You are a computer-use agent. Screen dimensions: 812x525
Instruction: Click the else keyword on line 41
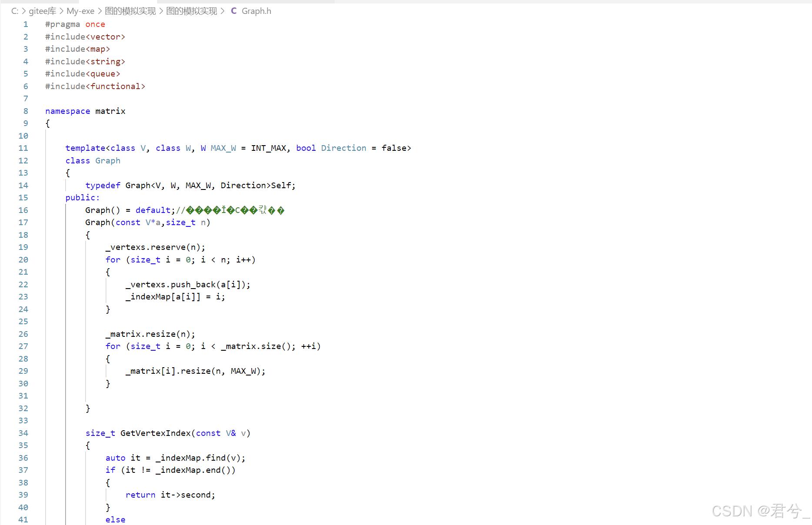click(x=115, y=519)
